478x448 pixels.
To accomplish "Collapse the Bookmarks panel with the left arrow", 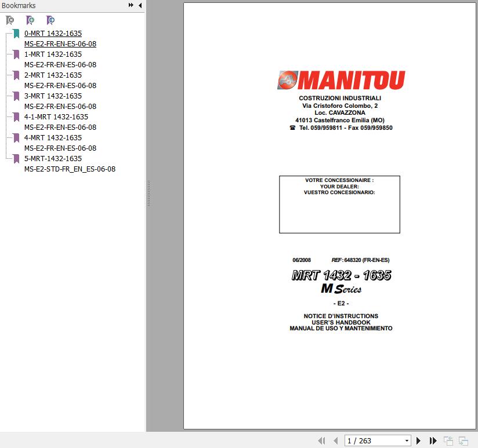I will pos(140,5).
